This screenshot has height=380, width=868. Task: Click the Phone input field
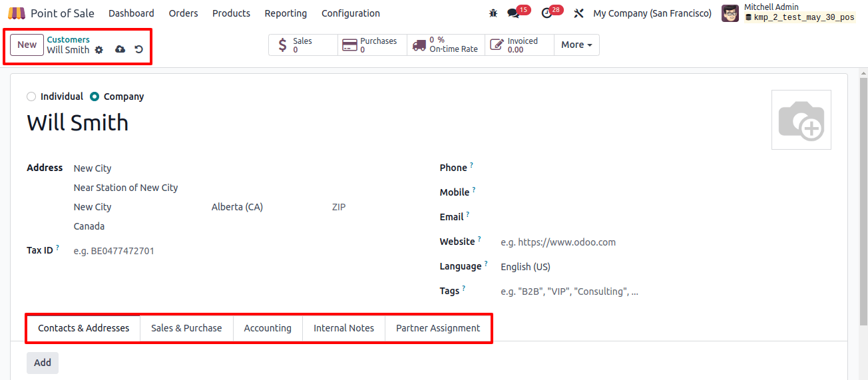[x=666, y=168]
